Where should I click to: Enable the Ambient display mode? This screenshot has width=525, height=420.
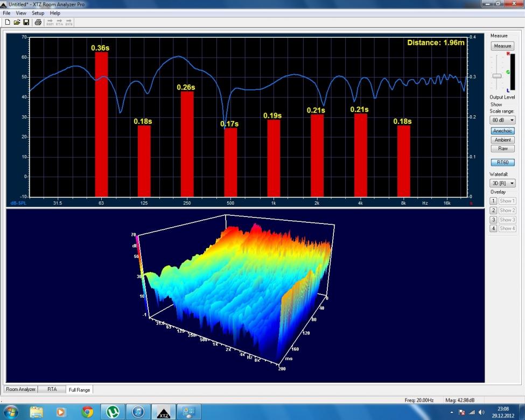pos(502,140)
